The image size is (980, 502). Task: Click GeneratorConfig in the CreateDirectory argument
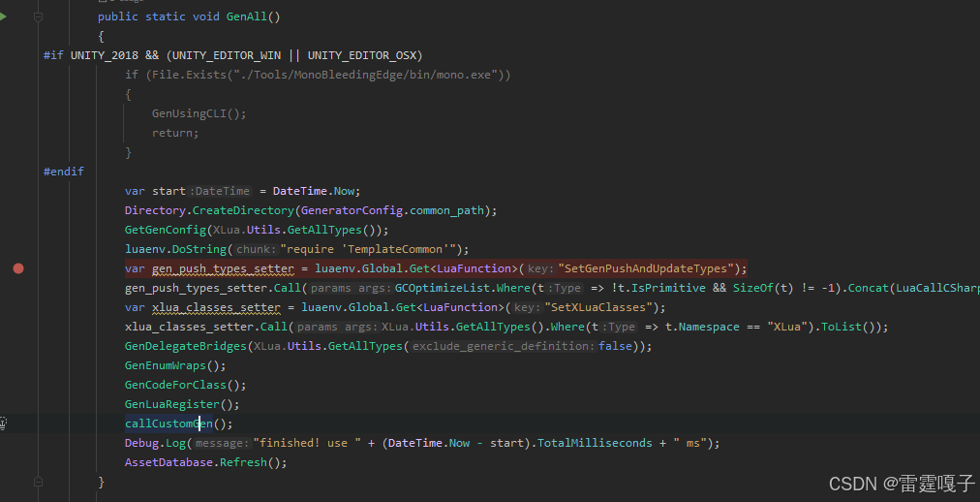(x=352, y=210)
